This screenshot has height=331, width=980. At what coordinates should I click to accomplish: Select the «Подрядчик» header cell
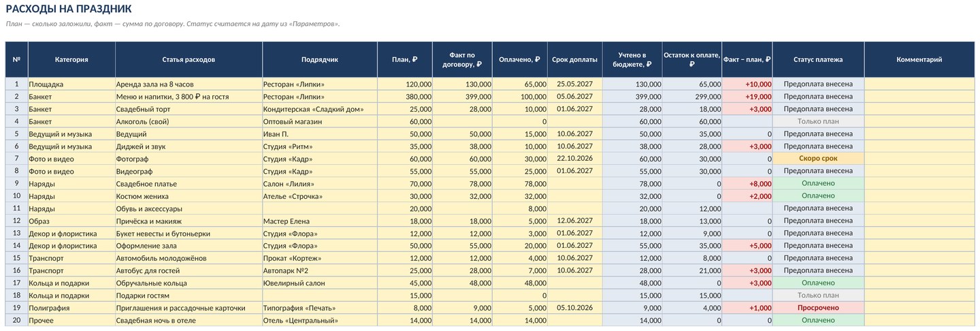(x=319, y=59)
